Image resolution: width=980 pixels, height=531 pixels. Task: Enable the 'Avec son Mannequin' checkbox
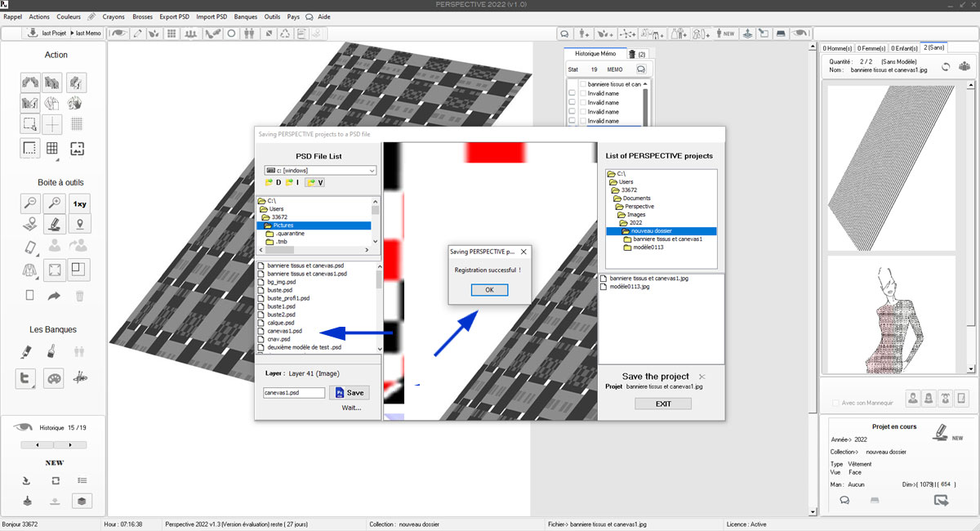click(x=835, y=403)
